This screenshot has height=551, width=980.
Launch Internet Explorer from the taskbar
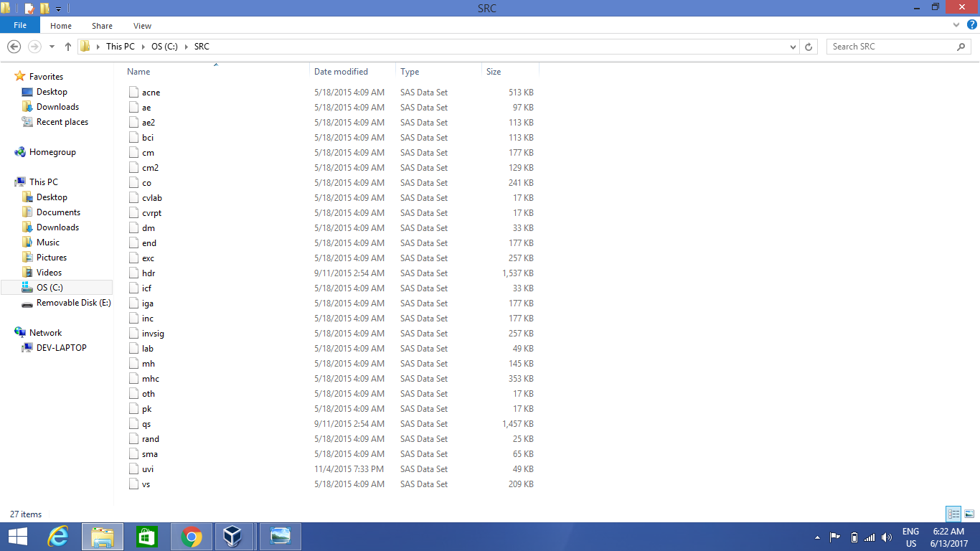pyautogui.click(x=57, y=537)
